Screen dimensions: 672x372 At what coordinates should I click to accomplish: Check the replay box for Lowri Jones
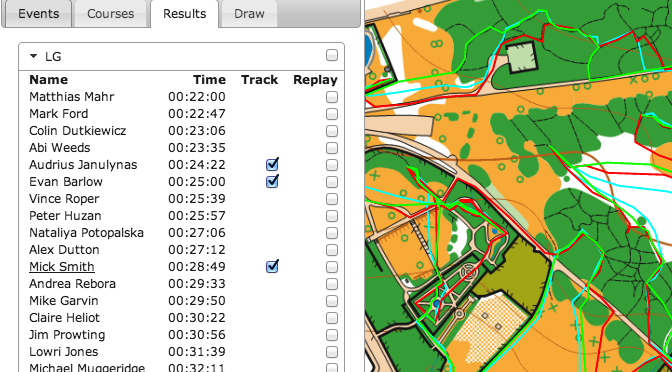(331, 352)
